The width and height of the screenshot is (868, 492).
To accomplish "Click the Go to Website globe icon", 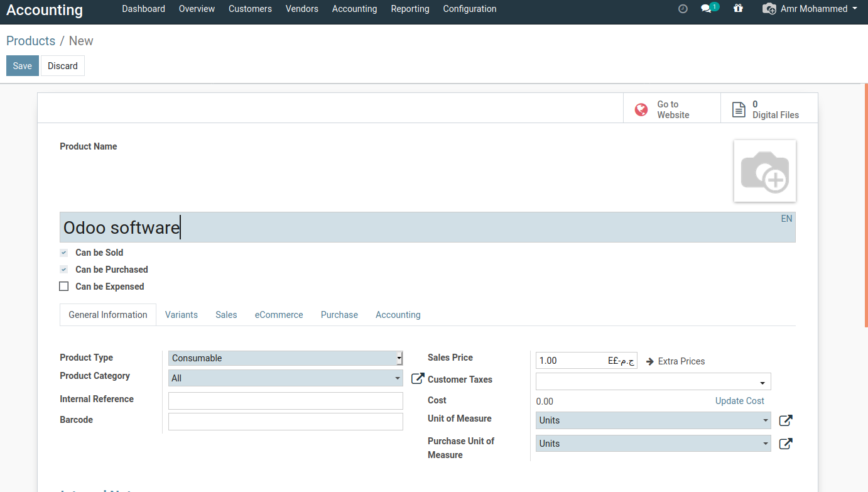I will click(x=641, y=110).
